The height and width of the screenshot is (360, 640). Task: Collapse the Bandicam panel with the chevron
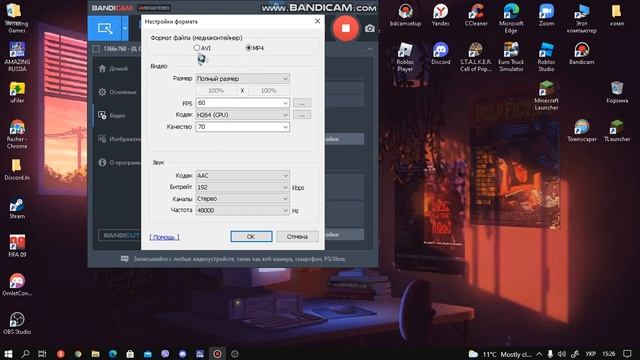[370, 49]
